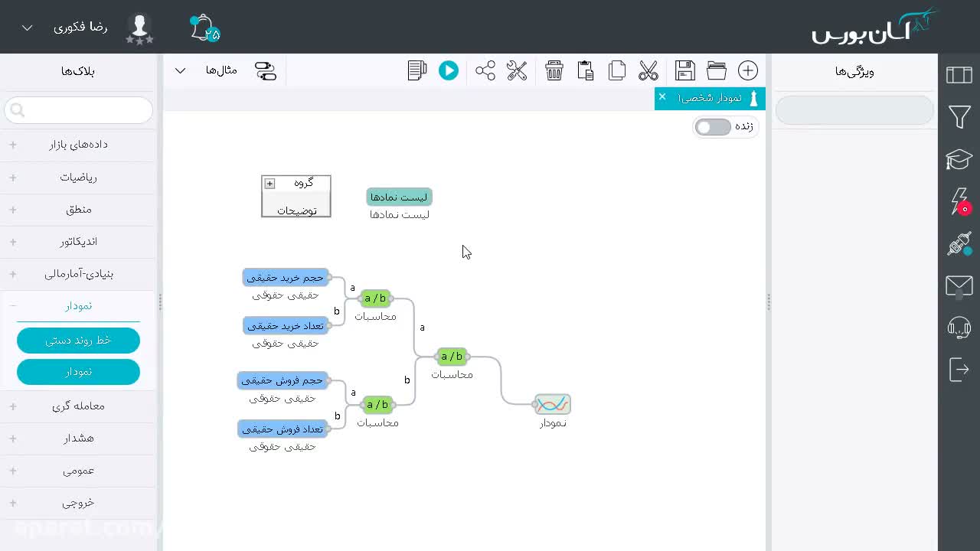This screenshot has height=551, width=980.
Task: Click the blocks search field
Action: 78,110
